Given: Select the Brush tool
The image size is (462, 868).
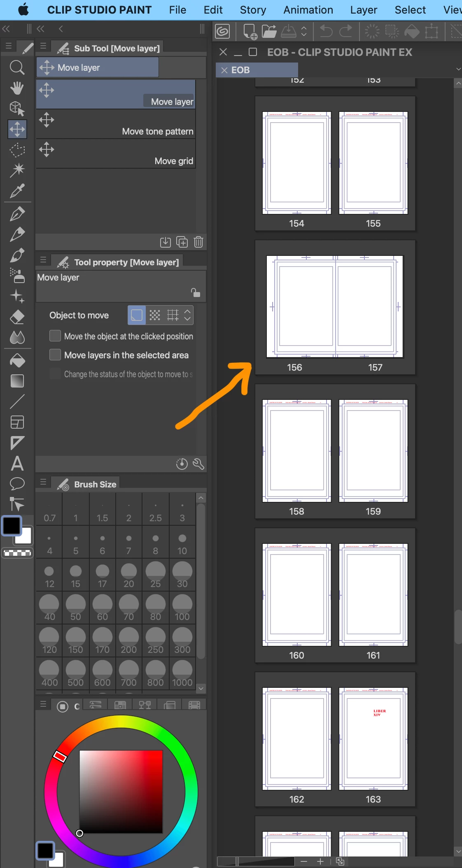Looking at the screenshot, I should [17, 255].
